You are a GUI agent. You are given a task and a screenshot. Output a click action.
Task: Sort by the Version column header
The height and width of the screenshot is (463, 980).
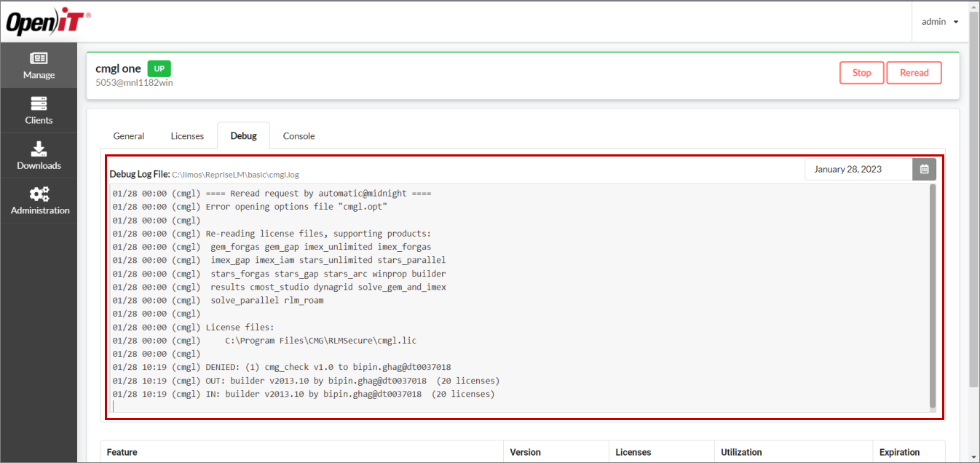coord(556,452)
